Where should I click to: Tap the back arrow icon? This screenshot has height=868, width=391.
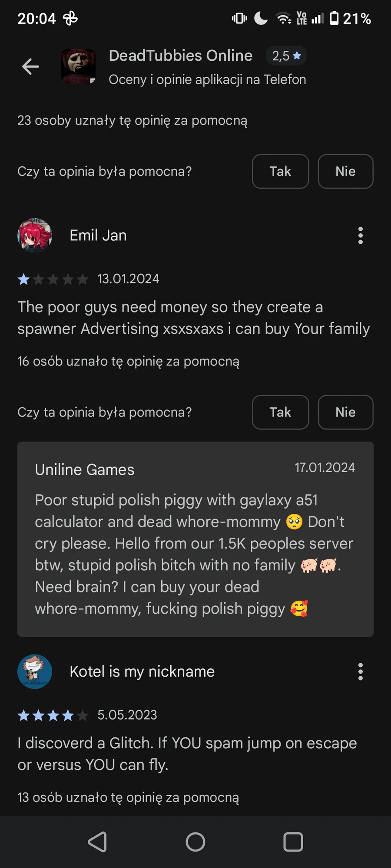30,66
